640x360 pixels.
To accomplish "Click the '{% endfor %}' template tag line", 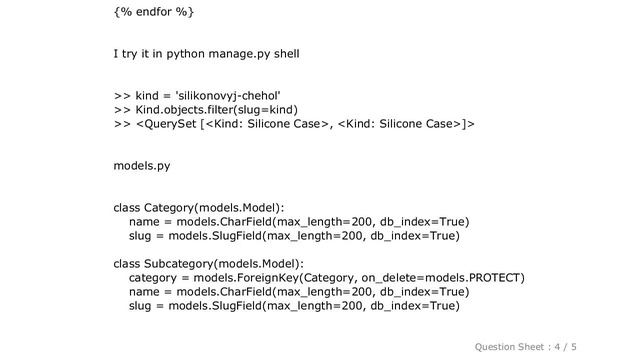I will click(x=153, y=12).
